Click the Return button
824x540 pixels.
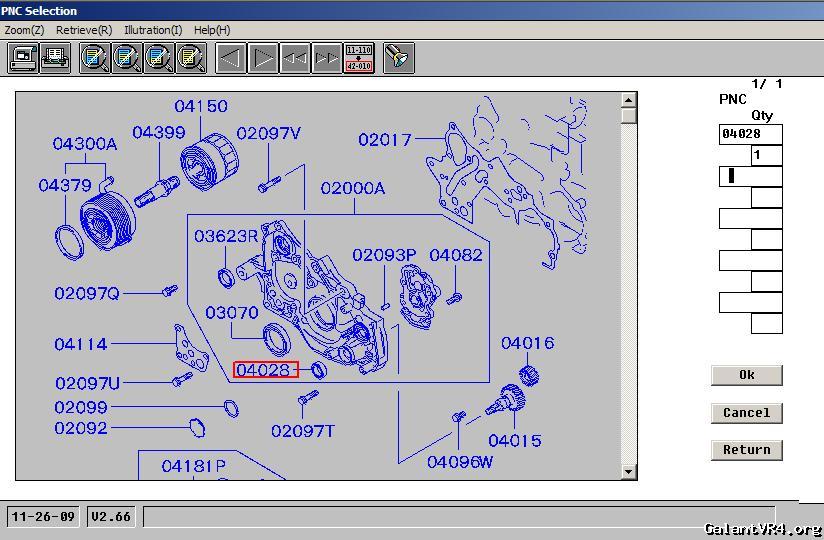tap(746, 450)
